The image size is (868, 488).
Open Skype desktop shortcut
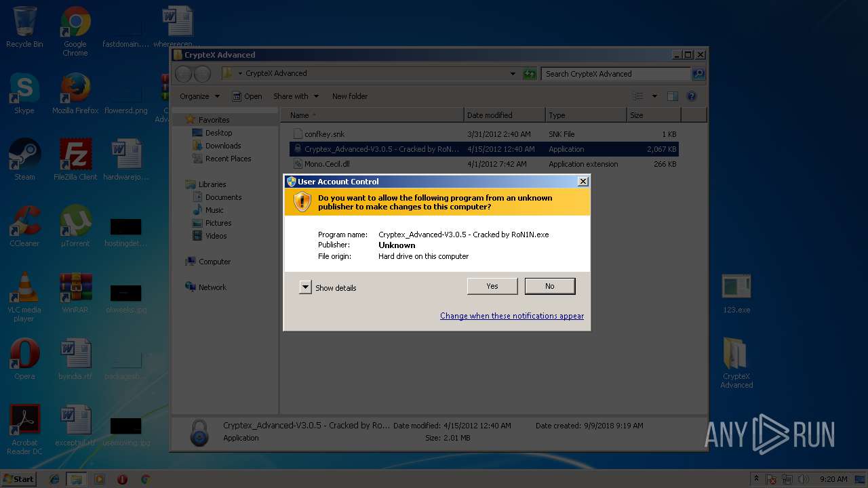click(x=24, y=94)
